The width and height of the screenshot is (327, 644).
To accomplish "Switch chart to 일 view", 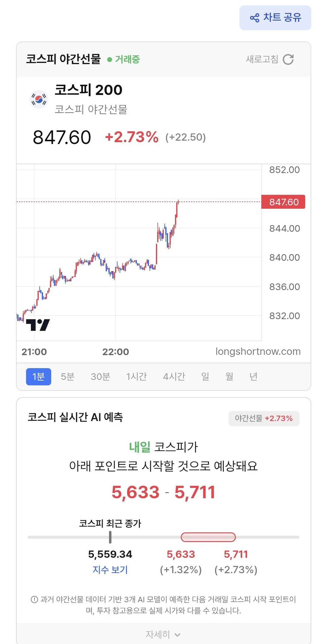I will click(205, 377).
